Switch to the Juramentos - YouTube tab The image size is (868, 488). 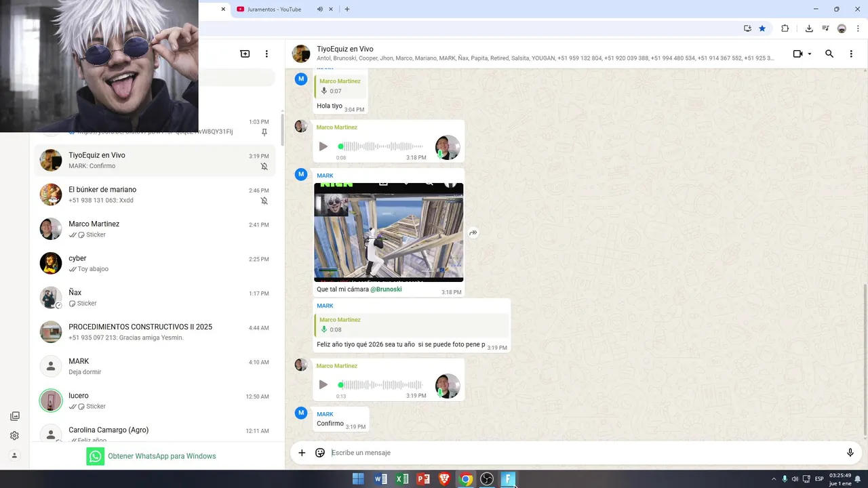[274, 9]
